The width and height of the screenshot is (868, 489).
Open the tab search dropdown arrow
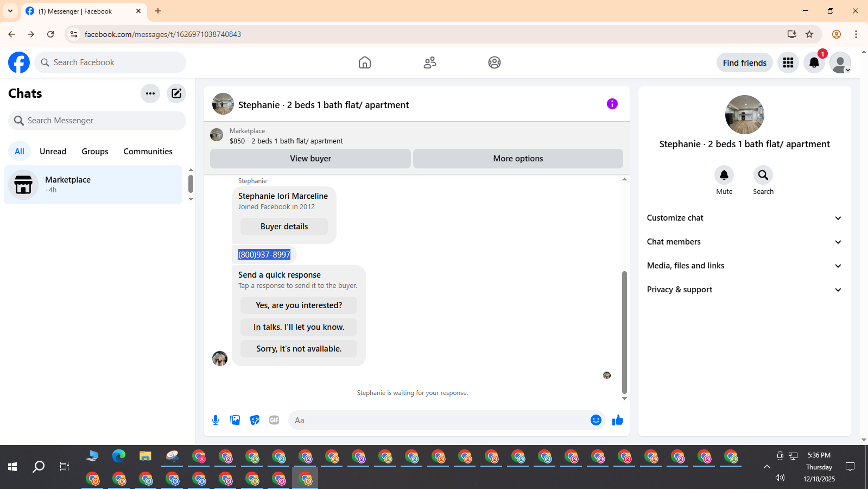10,11
